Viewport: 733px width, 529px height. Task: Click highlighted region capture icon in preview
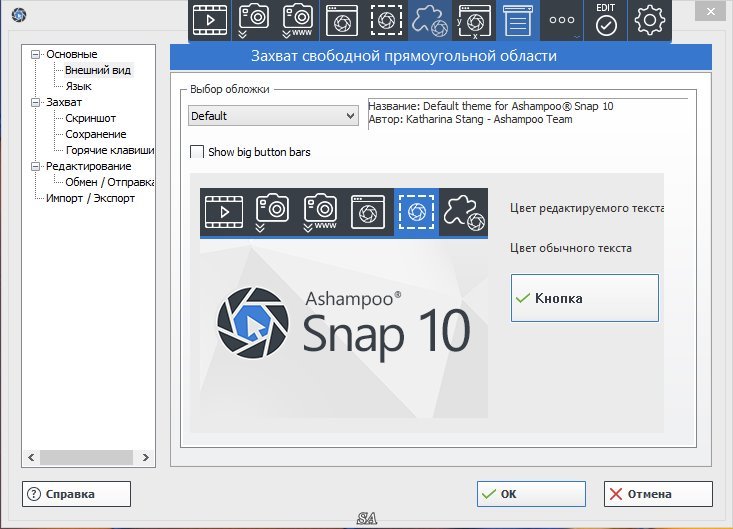coord(416,212)
